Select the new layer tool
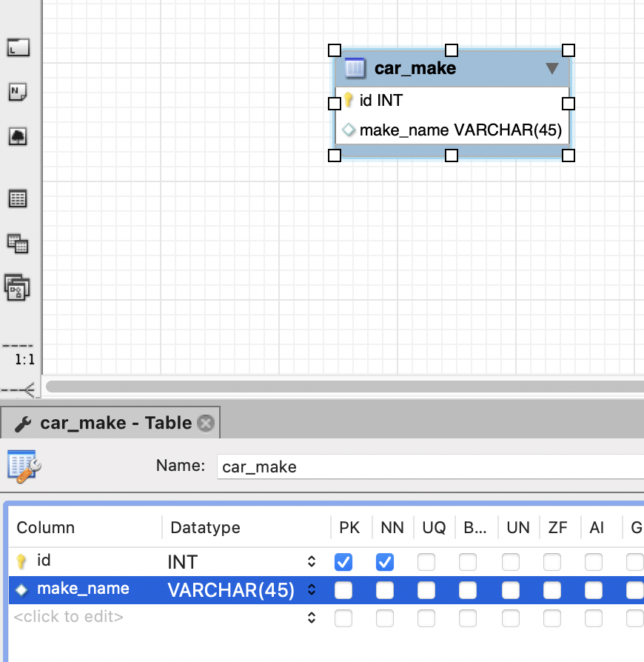This screenshot has height=662, width=644. pyautogui.click(x=18, y=48)
